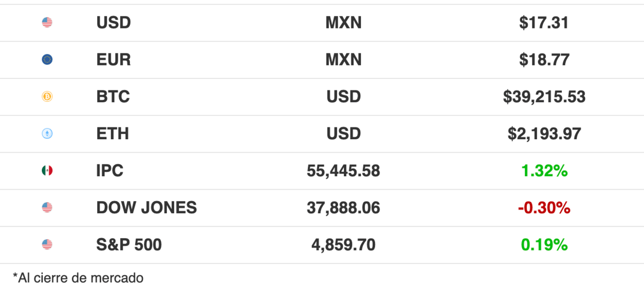Select the BTC ticker label
Image resolution: width=644 pixels, height=299 pixels.
(x=113, y=97)
